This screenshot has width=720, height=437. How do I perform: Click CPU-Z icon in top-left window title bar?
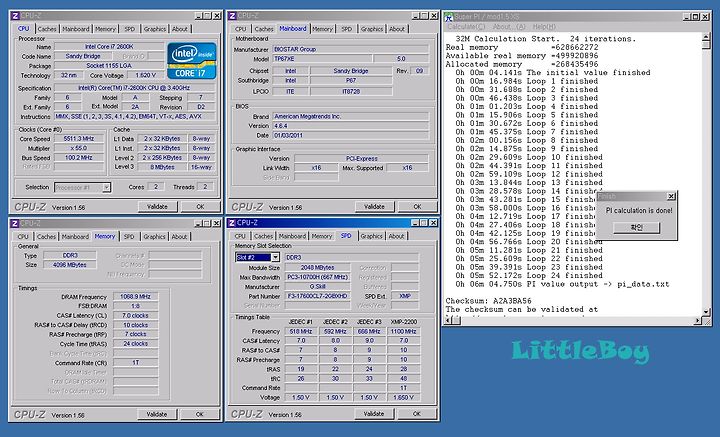(15, 16)
